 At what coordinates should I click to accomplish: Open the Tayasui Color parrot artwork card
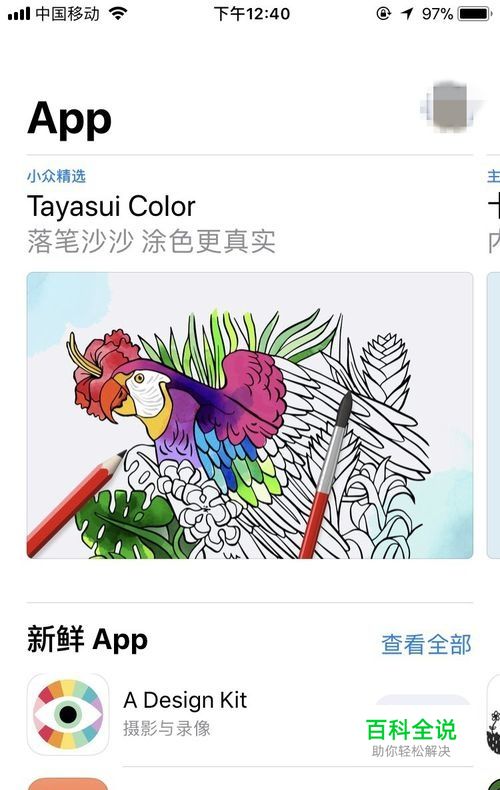point(250,415)
